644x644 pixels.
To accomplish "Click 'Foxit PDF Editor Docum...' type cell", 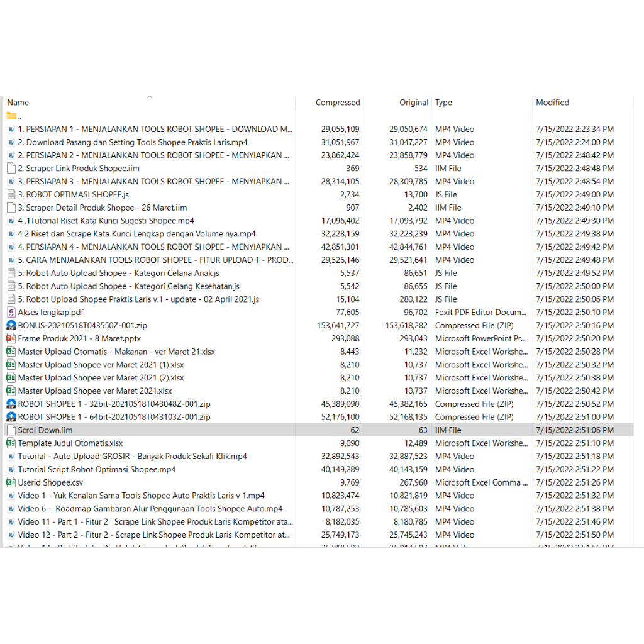I will pos(480,313).
